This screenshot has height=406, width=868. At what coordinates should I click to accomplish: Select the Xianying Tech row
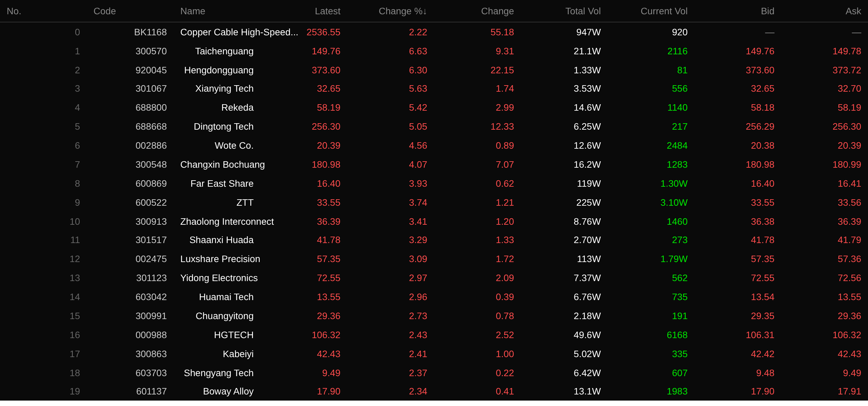click(434, 89)
